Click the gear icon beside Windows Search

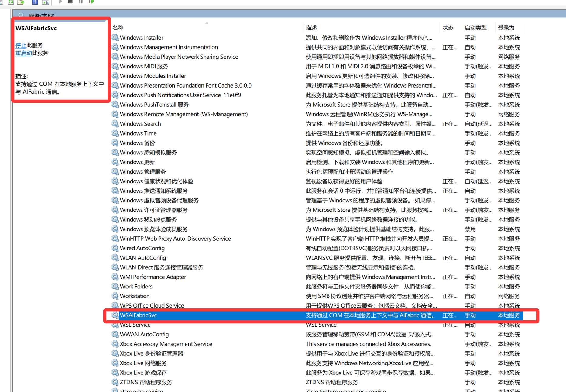point(115,124)
